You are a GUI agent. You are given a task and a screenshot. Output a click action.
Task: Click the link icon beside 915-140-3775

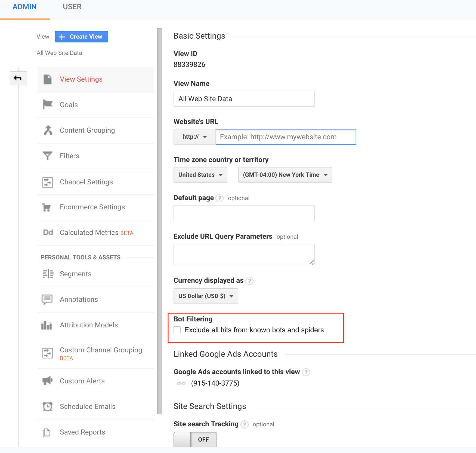pyautogui.click(x=181, y=383)
